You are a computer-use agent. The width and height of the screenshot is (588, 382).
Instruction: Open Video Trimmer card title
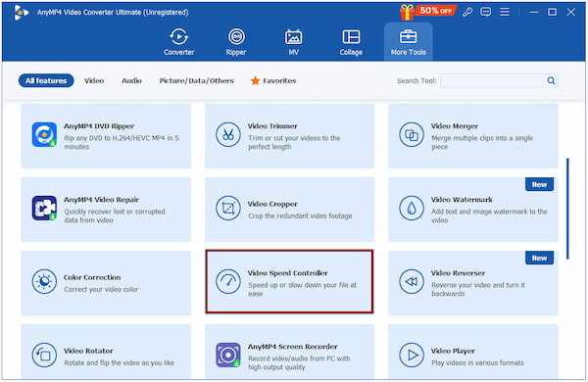tap(272, 126)
